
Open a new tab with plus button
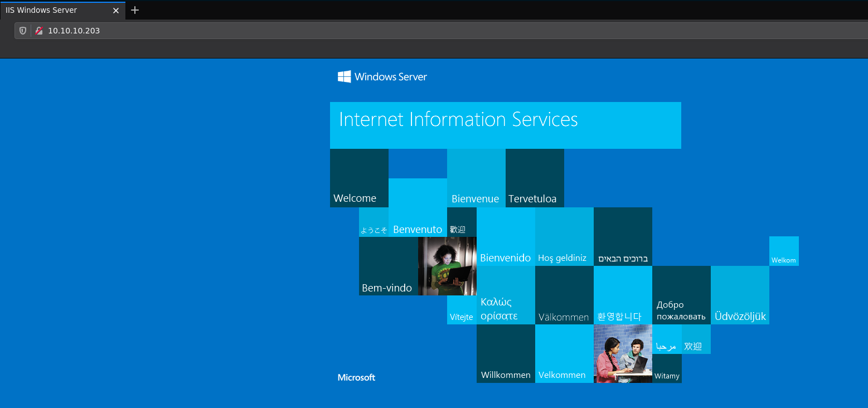(x=134, y=10)
